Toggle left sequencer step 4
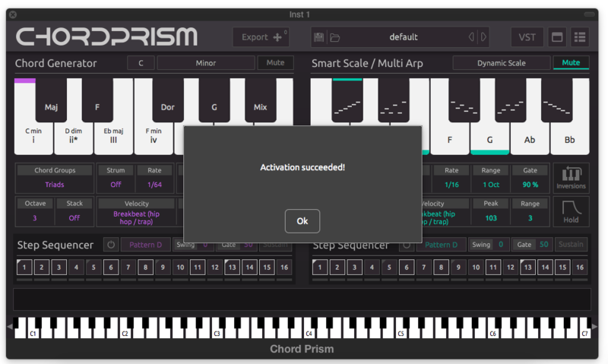 coord(76,267)
